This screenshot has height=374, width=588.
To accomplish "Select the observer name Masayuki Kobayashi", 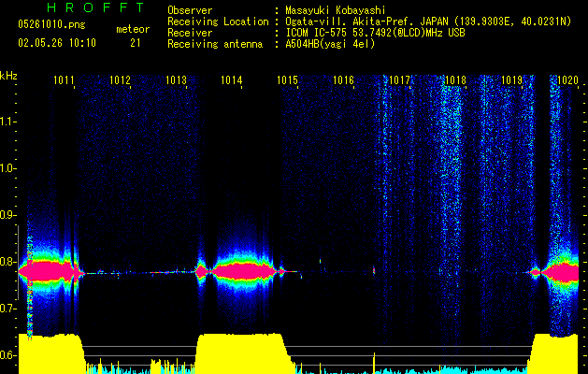I will 336,10.
